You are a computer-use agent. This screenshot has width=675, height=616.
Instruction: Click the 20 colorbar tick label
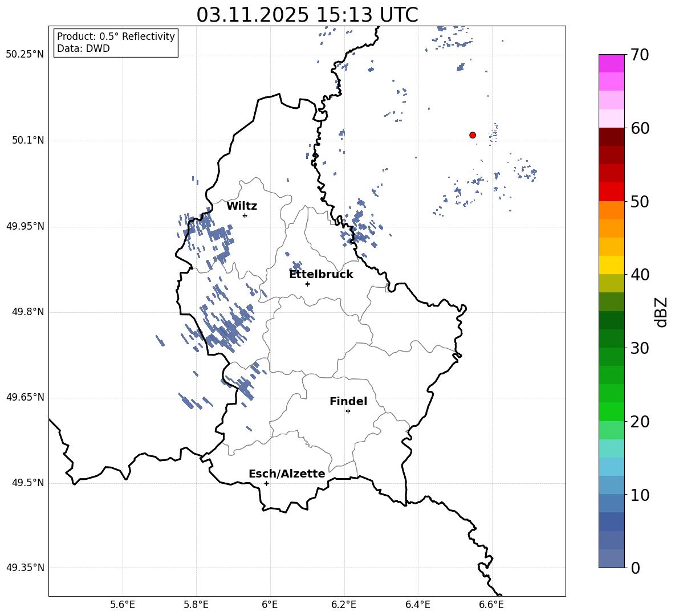(640, 422)
